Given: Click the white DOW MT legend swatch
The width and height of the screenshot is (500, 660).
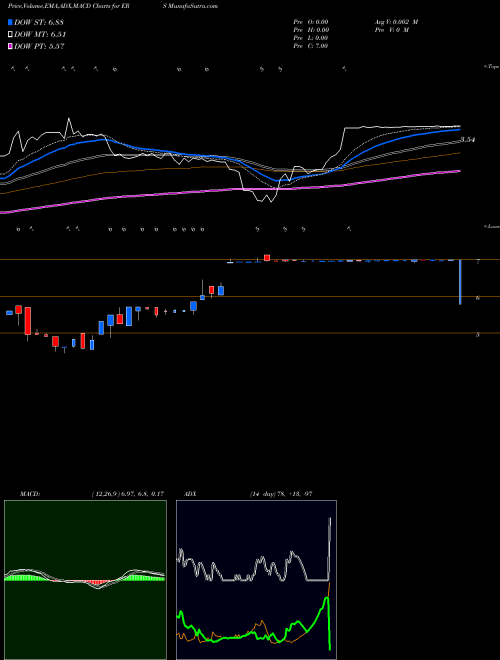Looking at the screenshot, I should click(11, 35).
